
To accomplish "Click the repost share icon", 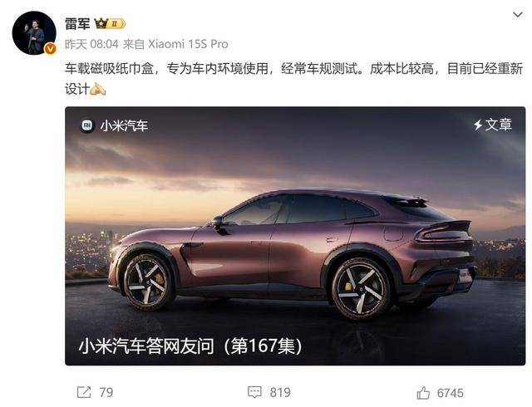I will coord(84,392).
